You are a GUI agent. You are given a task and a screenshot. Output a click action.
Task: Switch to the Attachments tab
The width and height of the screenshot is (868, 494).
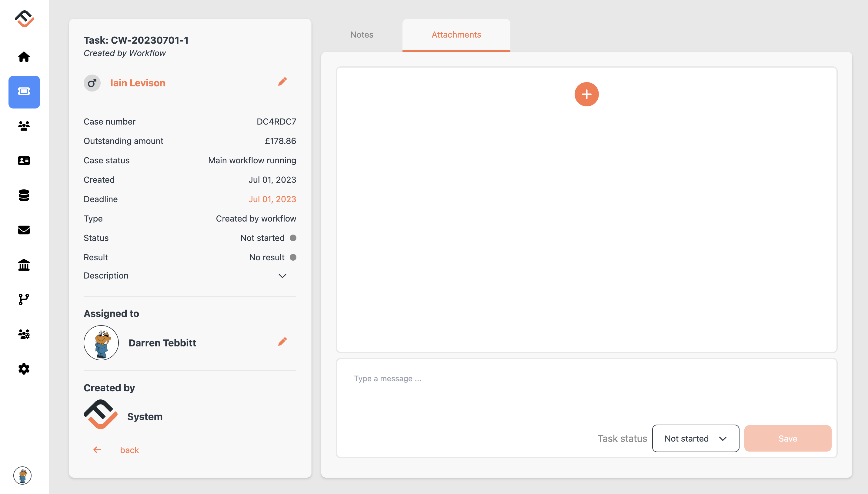(x=457, y=35)
